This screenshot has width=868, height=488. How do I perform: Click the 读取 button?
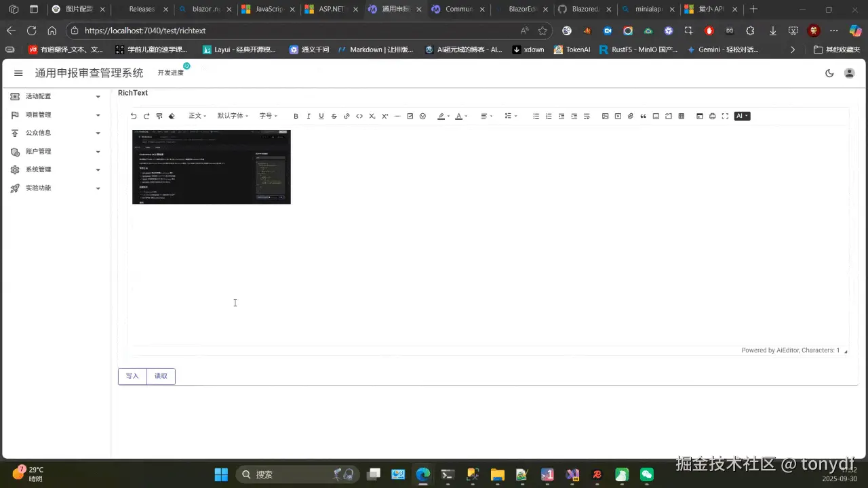pos(161,376)
